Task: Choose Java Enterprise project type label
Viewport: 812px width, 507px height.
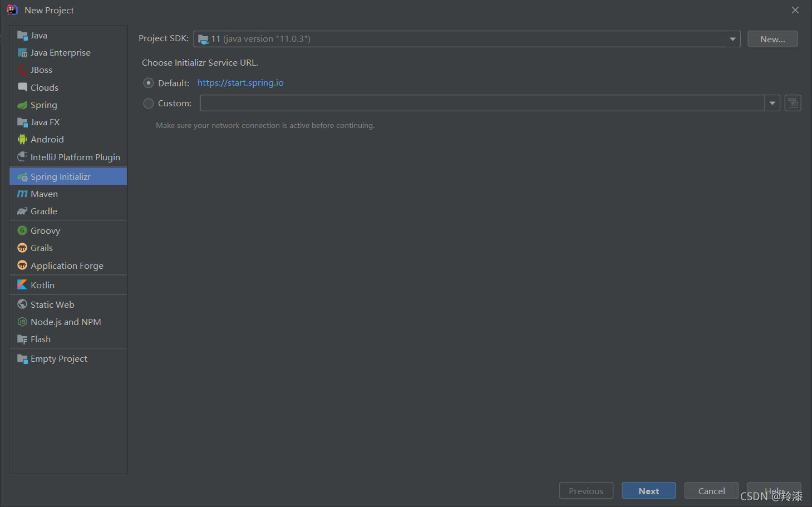Action: [61, 53]
